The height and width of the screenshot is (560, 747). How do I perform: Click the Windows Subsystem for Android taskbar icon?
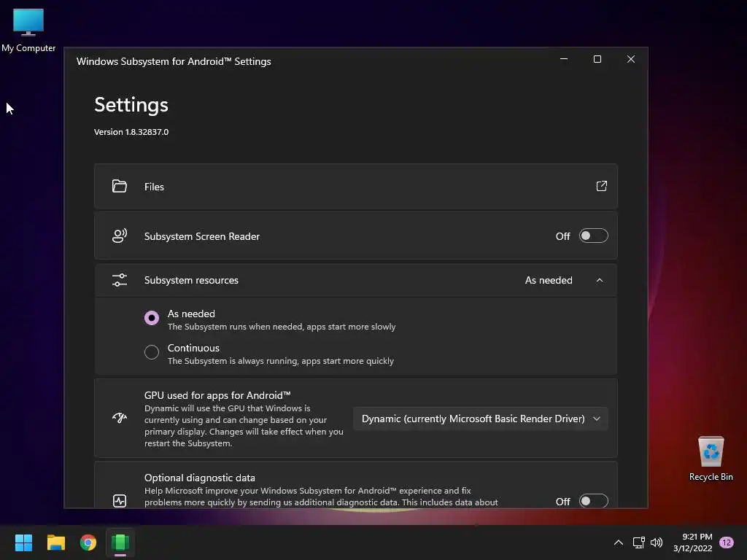click(x=120, y=542)
